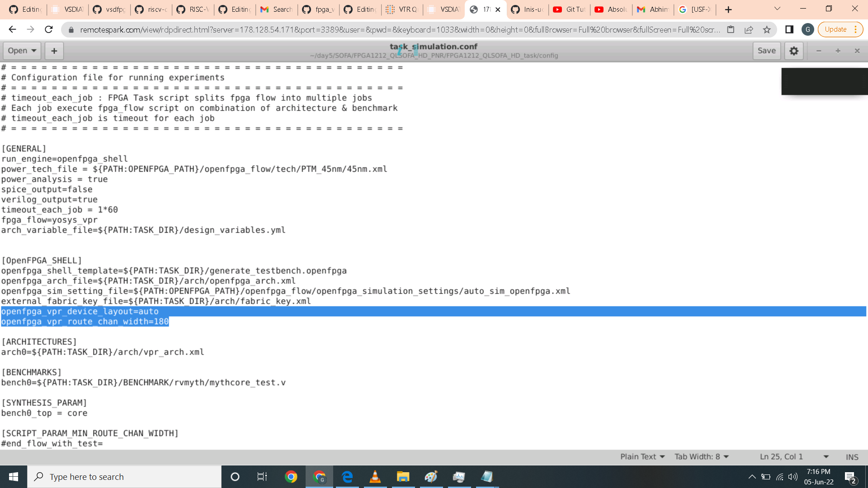Reload the browser page

click(49, 30)
